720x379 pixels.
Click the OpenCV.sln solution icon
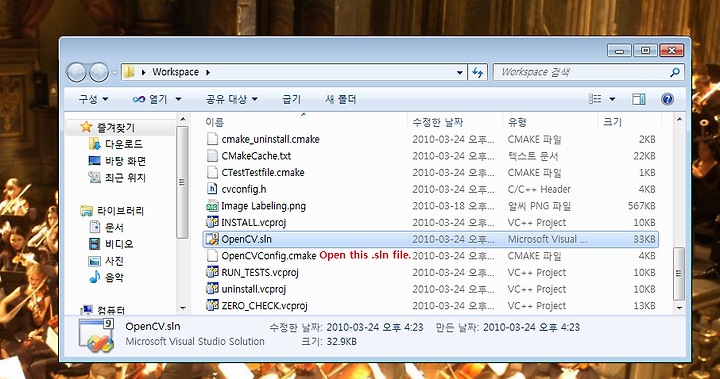click(x=212, y=239)
